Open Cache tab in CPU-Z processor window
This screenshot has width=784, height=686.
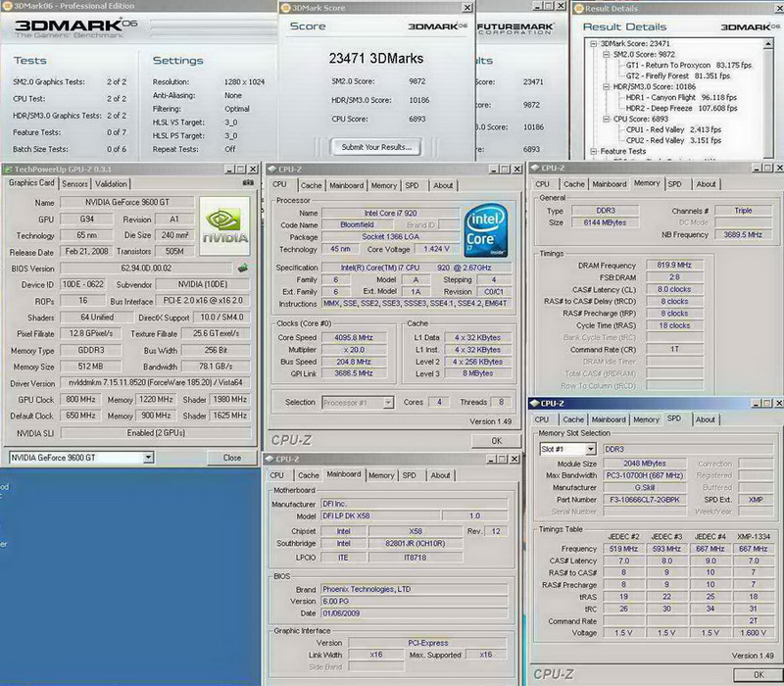pyautogui.click(x=311, y=185)
